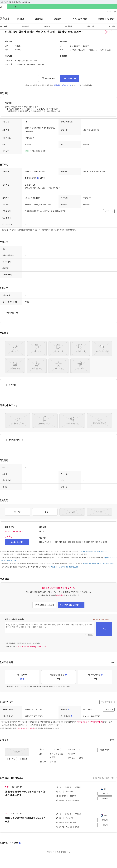The width and height of the screenshot is (117, 868).
Task: Click 거짓구인광고 신고 button
Action: [x=108, y=702]
